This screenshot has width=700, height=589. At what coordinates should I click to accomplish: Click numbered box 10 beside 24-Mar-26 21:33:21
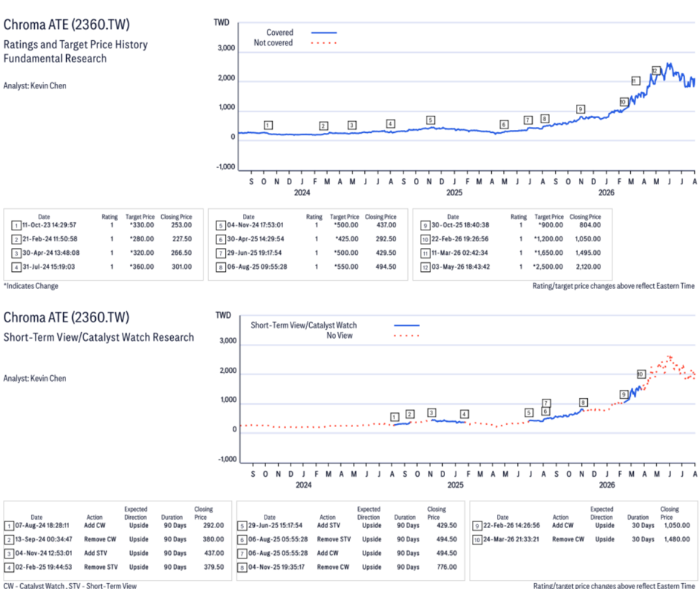coord(477,540)
